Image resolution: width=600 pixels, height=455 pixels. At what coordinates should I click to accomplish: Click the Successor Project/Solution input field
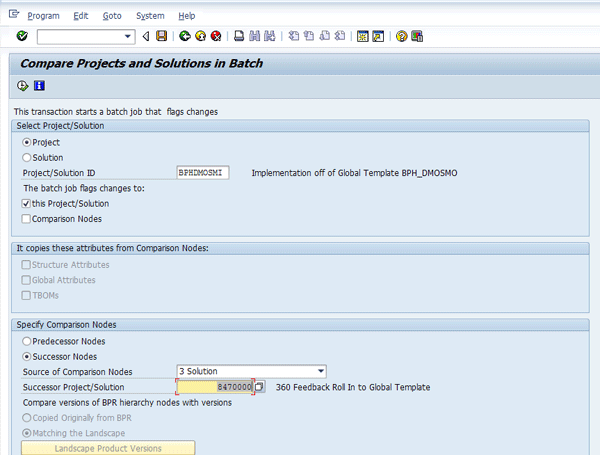coord(215,387)
